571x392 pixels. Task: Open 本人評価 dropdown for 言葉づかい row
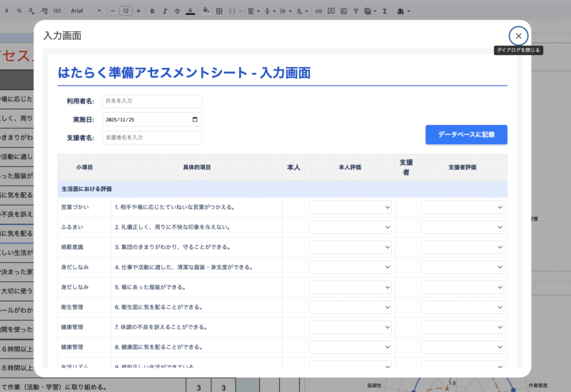[x=350, y=207]
